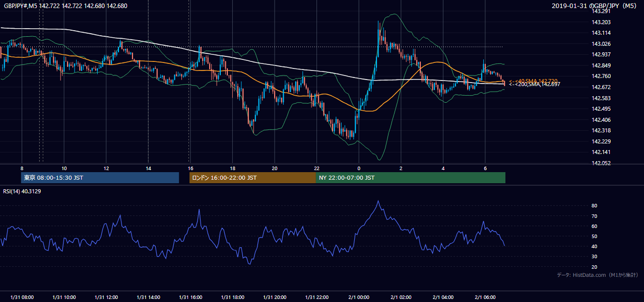Click price axis value 143.291
The height and width of the screenshot is (302, 644).
tap(601, 11)
